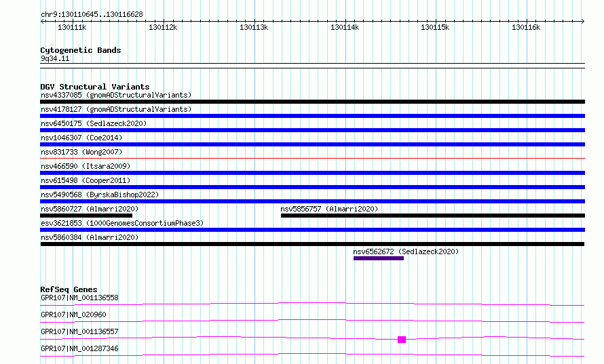Open the nsv1046307 (Coe2014) variant label
The height and width of the screenshot is (364, 604).
pyautogui.click(x=81, y=138)
